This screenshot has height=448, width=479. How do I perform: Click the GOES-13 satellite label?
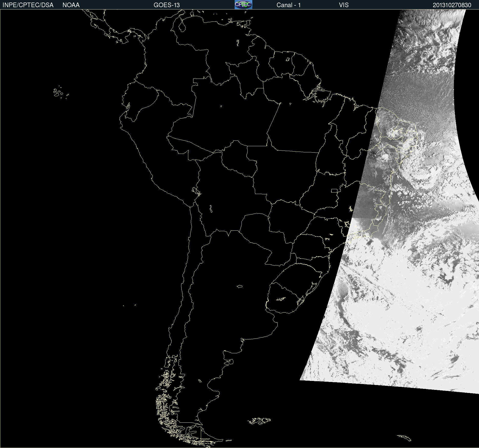167,5
